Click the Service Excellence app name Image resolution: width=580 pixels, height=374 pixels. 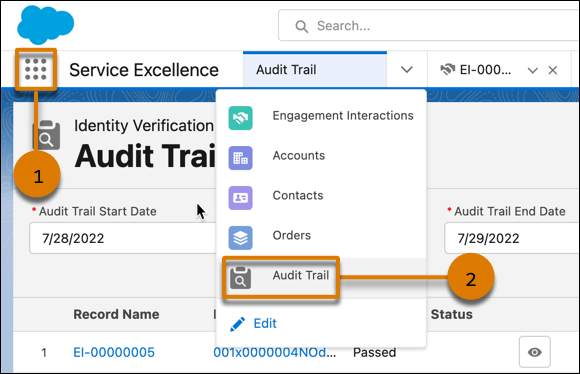(144, 70)
